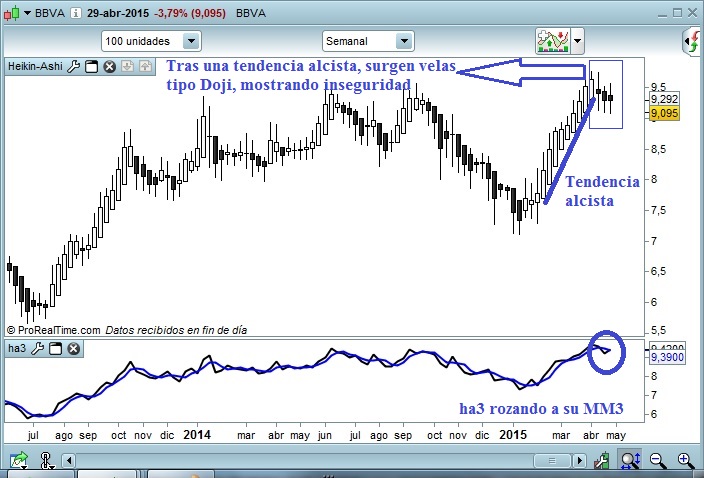Screen dimensions: 704x478
Task: Click the zoom in magnifier
Action: 686,460
